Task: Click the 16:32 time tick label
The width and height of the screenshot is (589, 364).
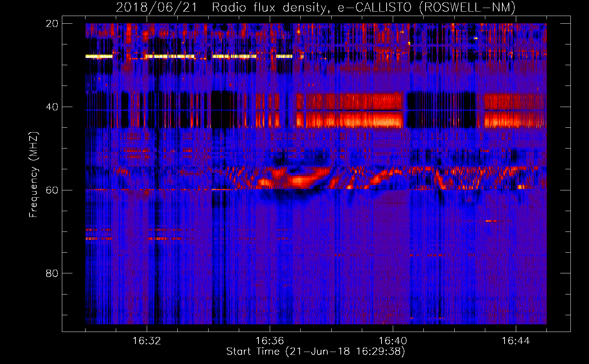Action: 147,341
